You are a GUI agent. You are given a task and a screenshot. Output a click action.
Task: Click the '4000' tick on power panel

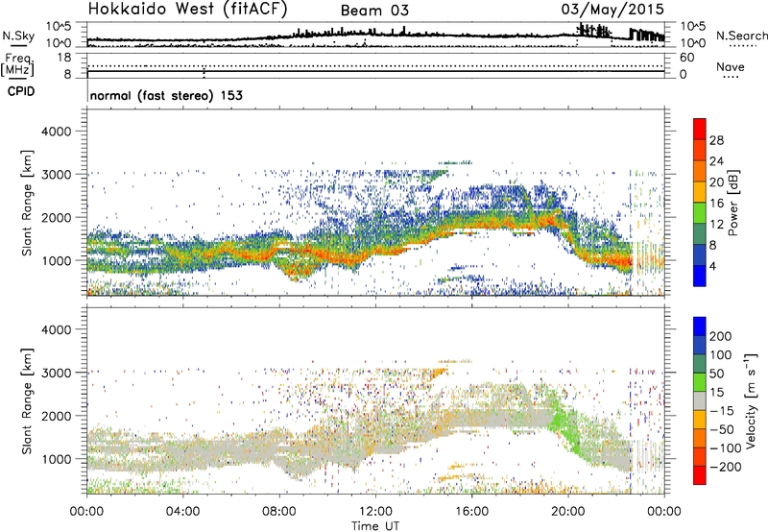[57, 132]
